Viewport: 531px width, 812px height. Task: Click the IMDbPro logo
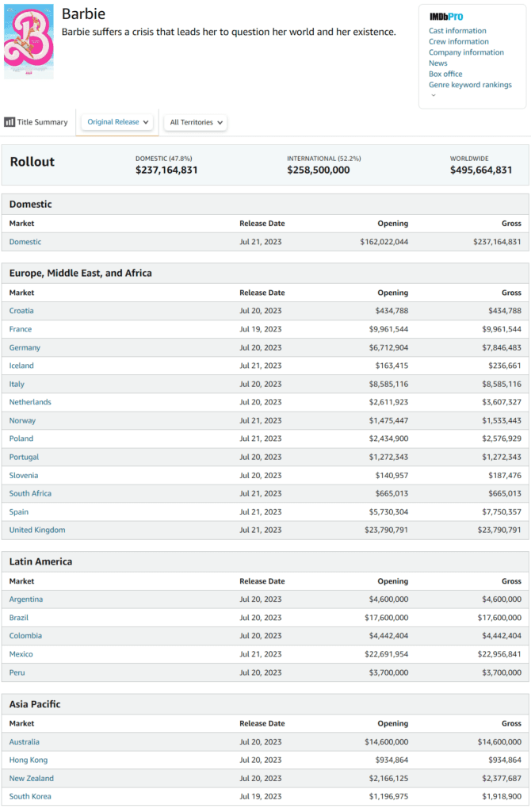point(445,17)
